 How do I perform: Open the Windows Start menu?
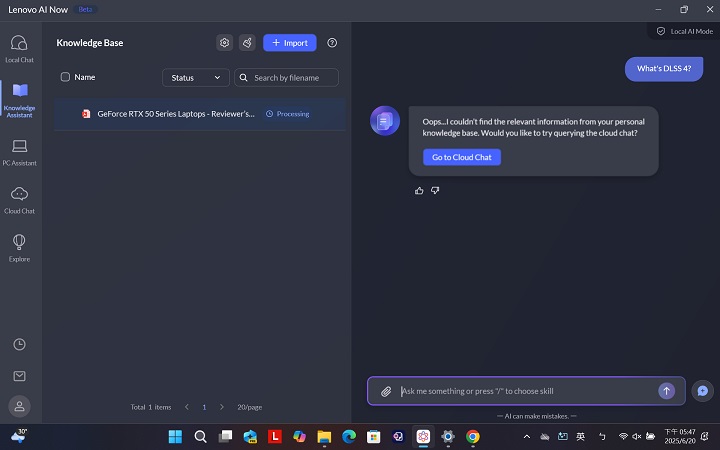pyautogui.click(x=175, y=437)
